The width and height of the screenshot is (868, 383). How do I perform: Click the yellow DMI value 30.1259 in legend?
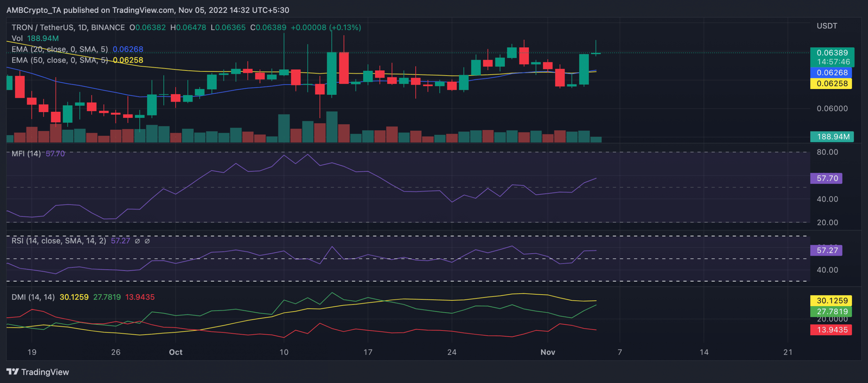coord(74,297)
